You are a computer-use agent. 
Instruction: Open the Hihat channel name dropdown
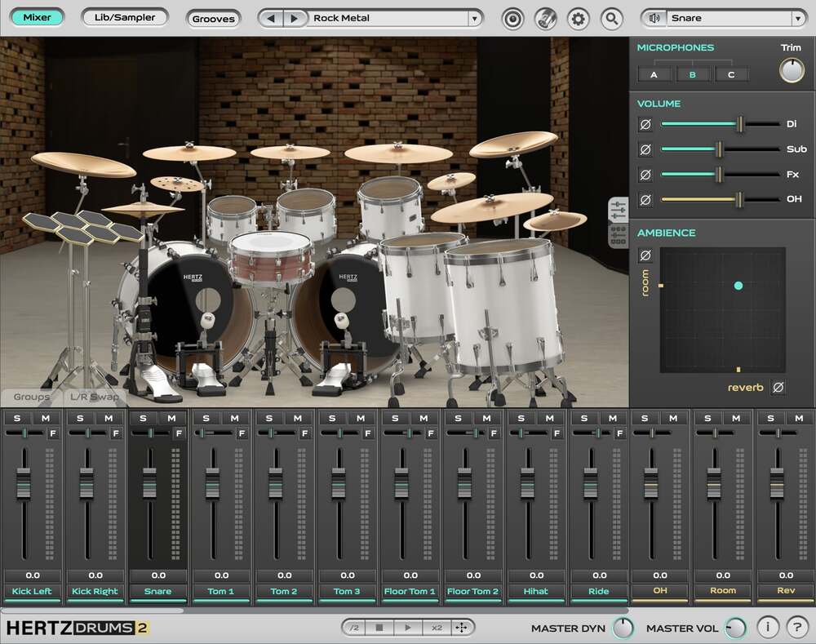(x=536, y=591)
